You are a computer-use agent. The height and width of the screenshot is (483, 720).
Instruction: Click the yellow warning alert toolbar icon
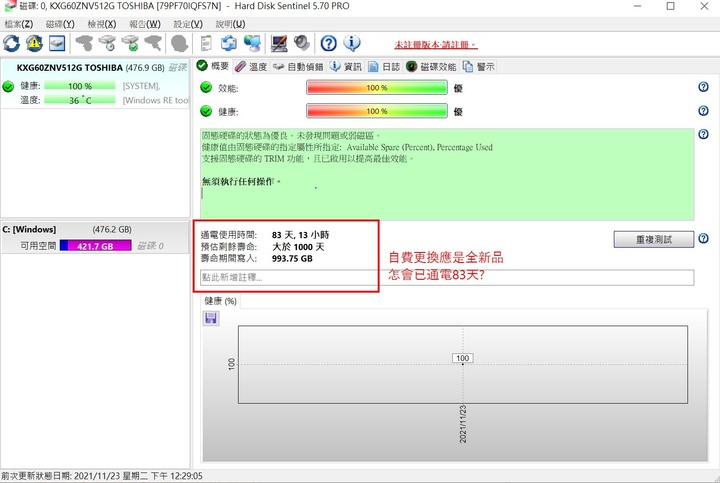[x=34, y=43]
